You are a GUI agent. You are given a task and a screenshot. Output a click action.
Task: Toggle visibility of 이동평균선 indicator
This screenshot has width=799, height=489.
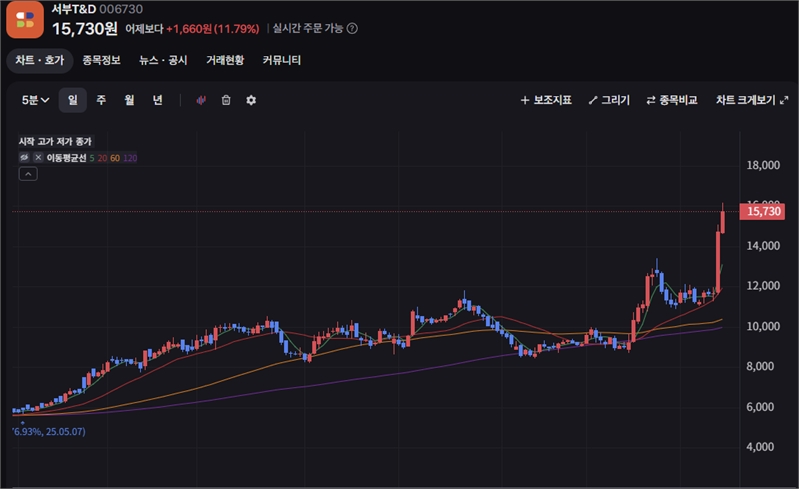pyautogui.click(x=25, y=158)
